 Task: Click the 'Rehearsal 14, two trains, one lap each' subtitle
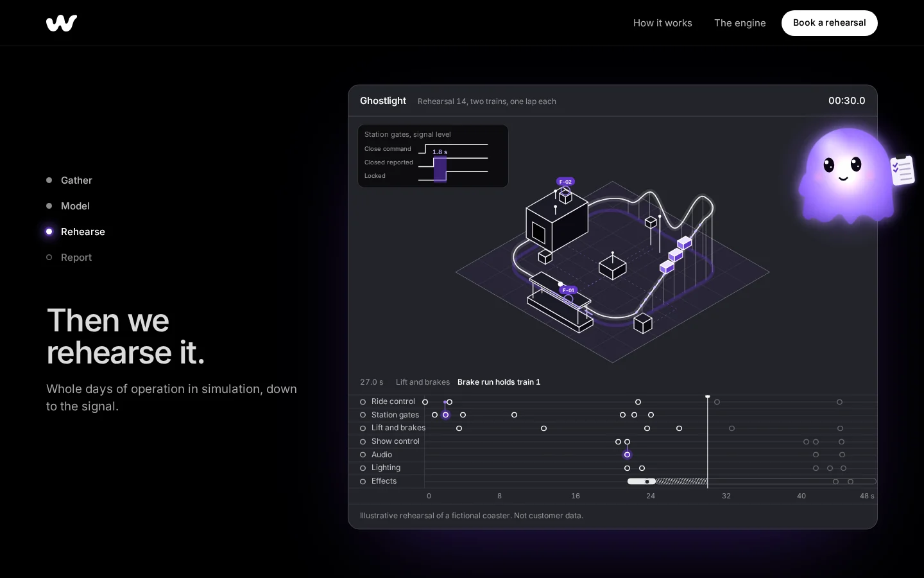487,101
